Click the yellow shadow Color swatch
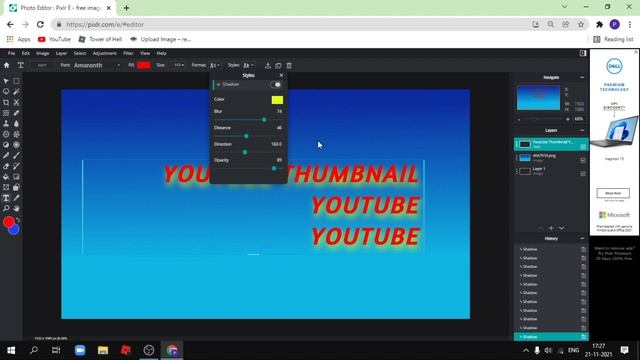 (x=277, y=100)
